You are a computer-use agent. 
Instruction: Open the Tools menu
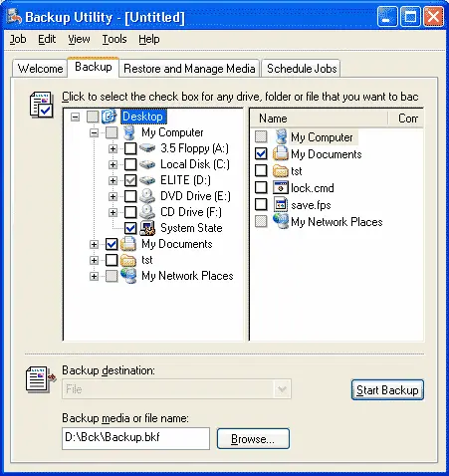(114, 39)
